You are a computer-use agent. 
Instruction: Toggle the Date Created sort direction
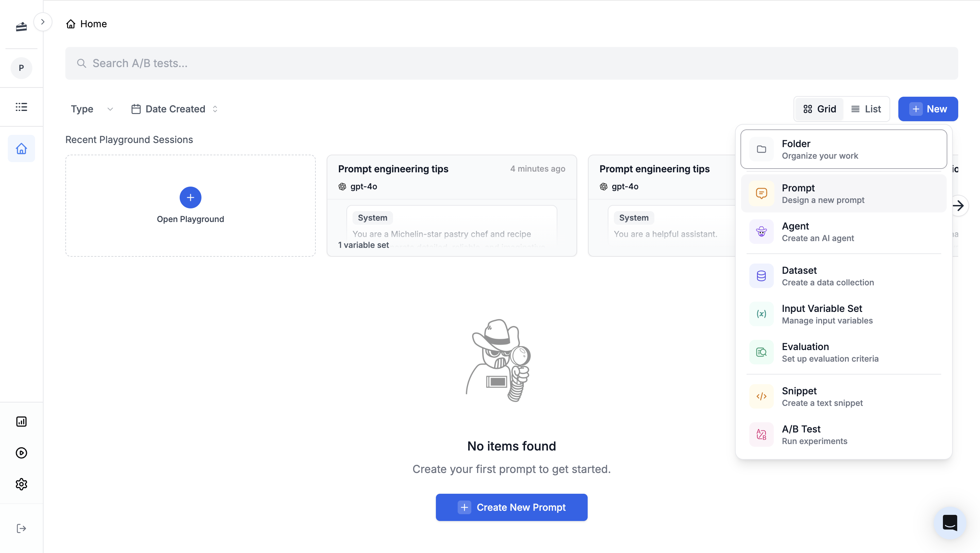point(215,109)
